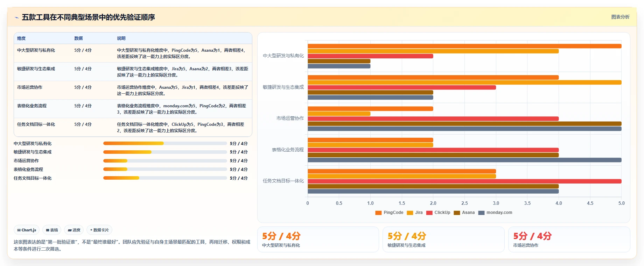Screen dimensions: 644x266
Task: Click the description mentioning PingCode为5，Asana为1
Action: tap(182, 53)
